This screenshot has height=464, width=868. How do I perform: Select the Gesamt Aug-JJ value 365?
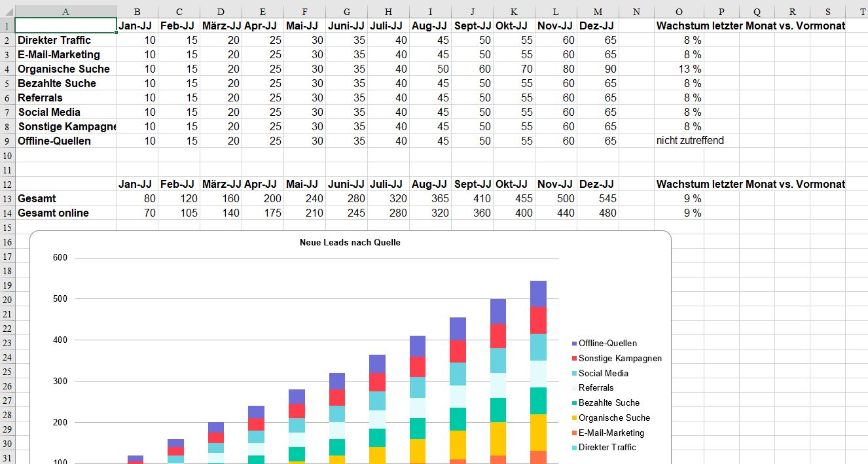click(430, 198)
